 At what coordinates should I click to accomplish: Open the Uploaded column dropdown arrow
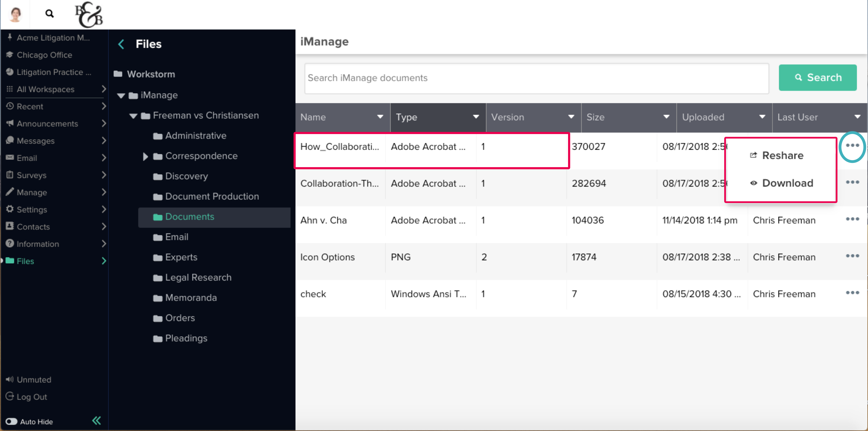(x=762, y=117)
